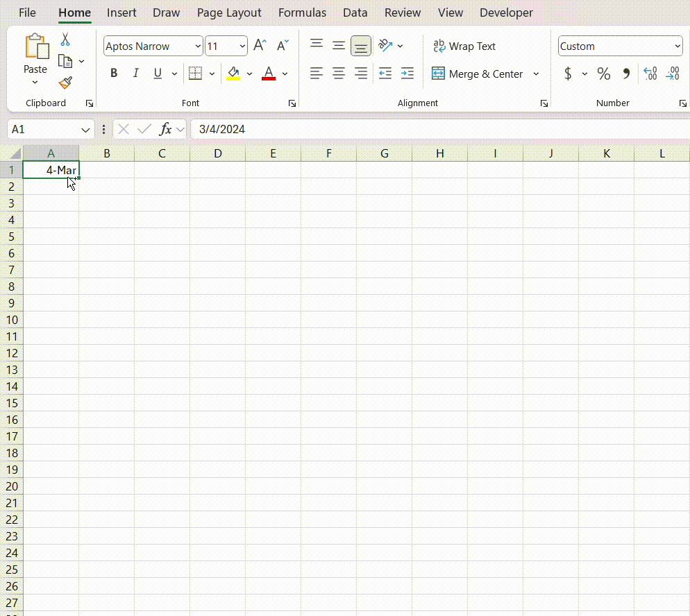Click the Increase Decimal icon
Viewport: 690px width, 616px height.
click(x=650, y=73)
